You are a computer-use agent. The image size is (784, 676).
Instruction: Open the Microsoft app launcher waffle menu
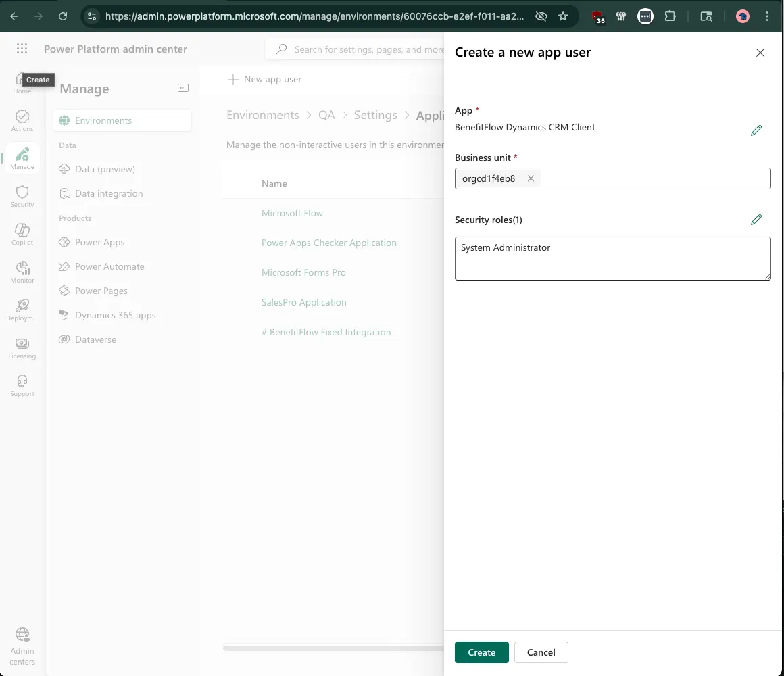pos(22,49)
